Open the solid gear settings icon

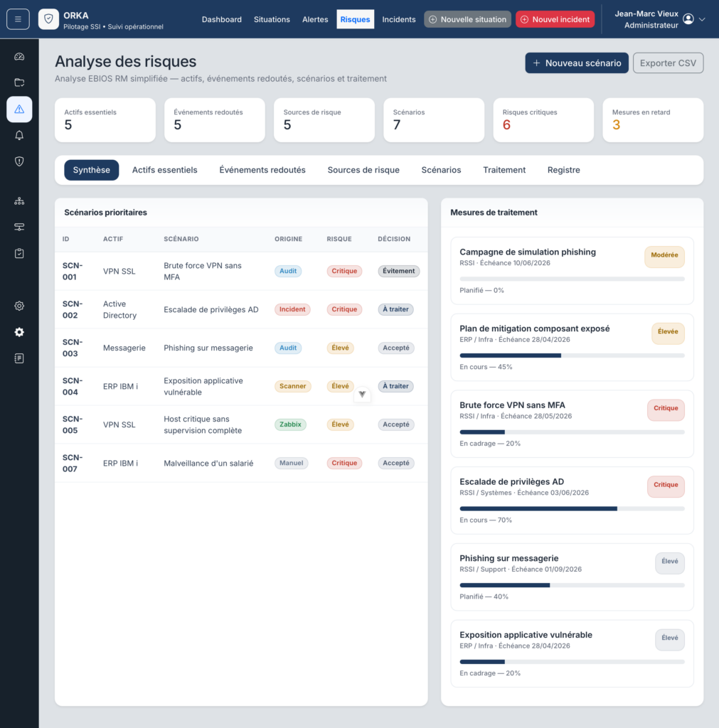tap(19, 332)
